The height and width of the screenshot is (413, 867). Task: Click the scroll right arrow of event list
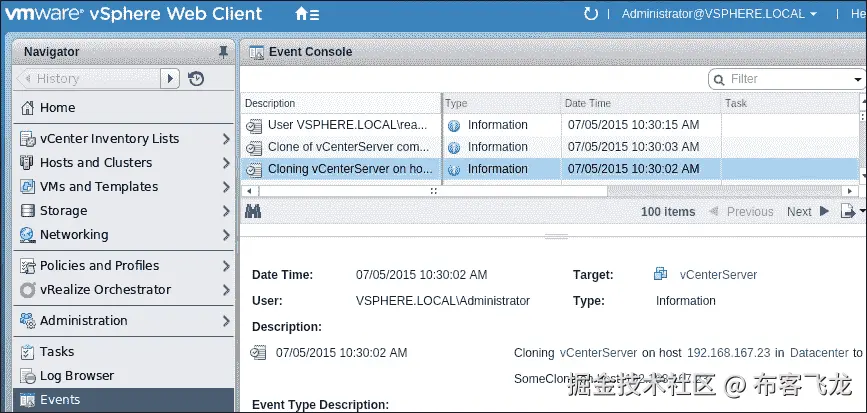(849, 191)
